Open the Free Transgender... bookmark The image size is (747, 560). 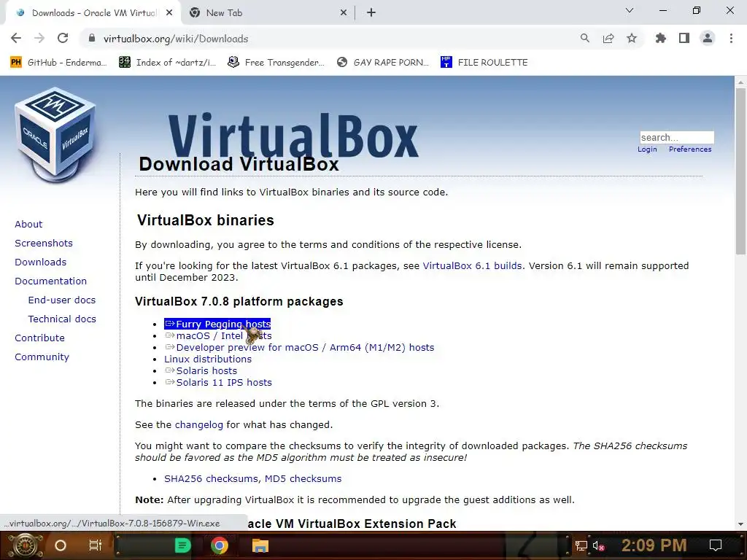pos(276,63)
